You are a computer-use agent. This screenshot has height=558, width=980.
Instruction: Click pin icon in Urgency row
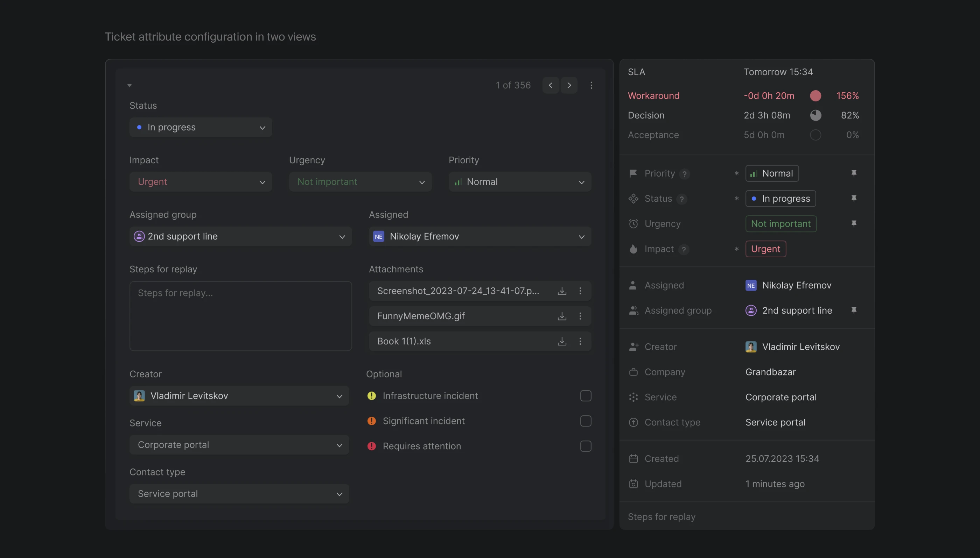[x=853, y=224]
